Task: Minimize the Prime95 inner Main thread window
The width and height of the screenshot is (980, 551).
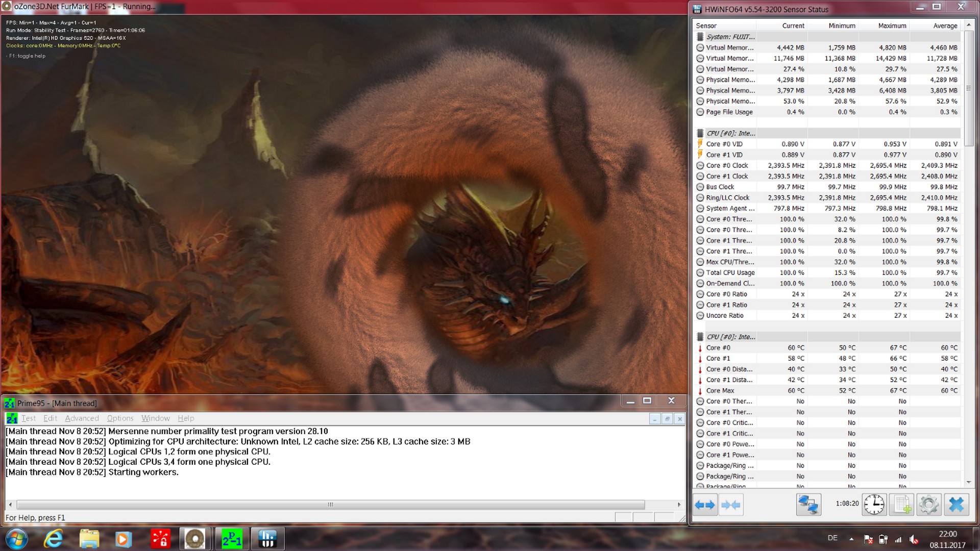Action: (x=655, y=419)
